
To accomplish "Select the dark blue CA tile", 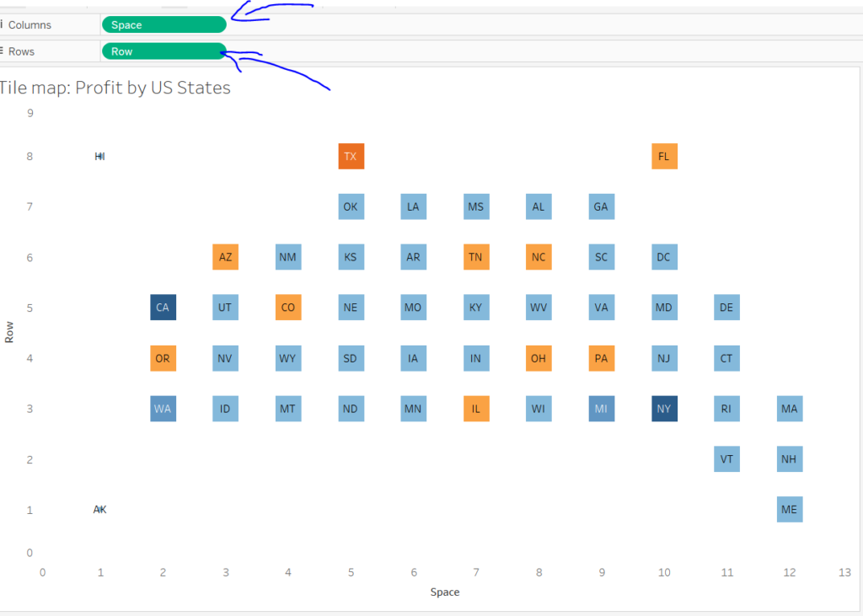I will [163, 308].
